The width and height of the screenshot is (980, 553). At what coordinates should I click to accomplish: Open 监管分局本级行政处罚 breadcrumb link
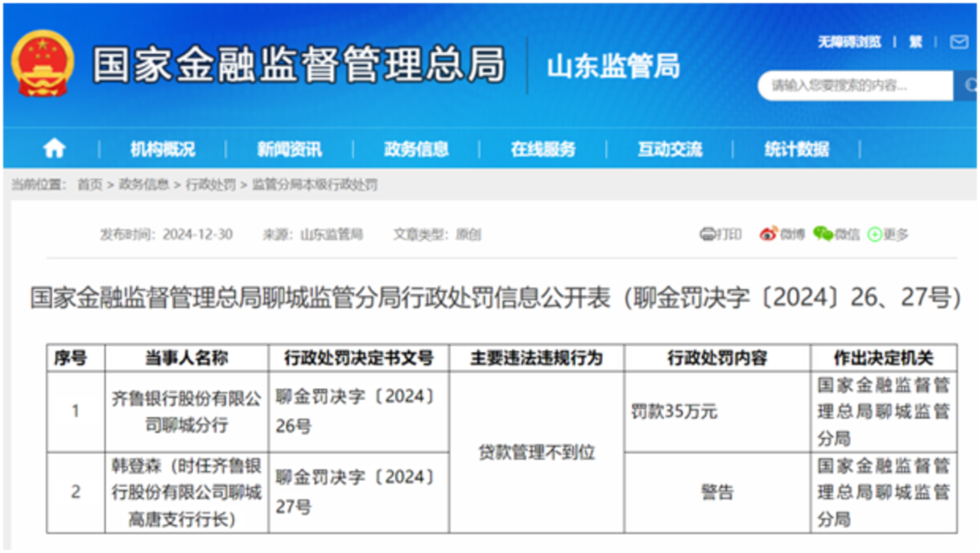click(314, 185)
